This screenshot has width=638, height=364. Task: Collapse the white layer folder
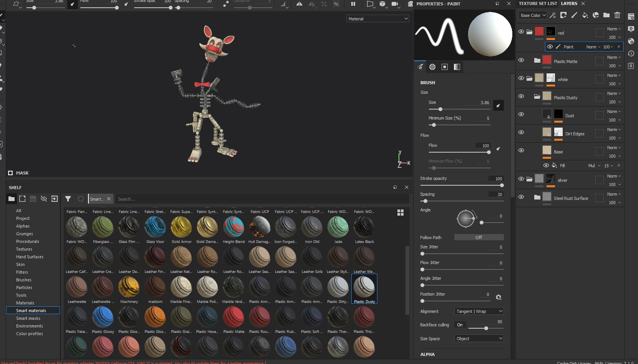(530, 78)
